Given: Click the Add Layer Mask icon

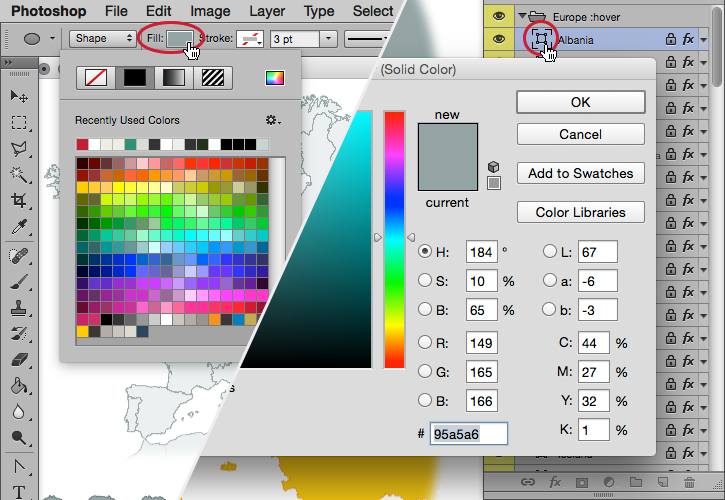Looking at the screenshot, I should coord(582,483).
